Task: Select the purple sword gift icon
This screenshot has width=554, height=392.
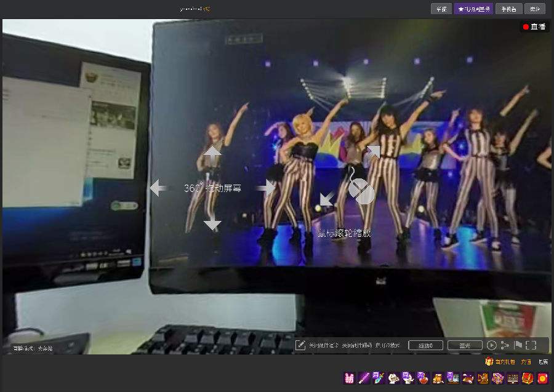Action: 364,378
